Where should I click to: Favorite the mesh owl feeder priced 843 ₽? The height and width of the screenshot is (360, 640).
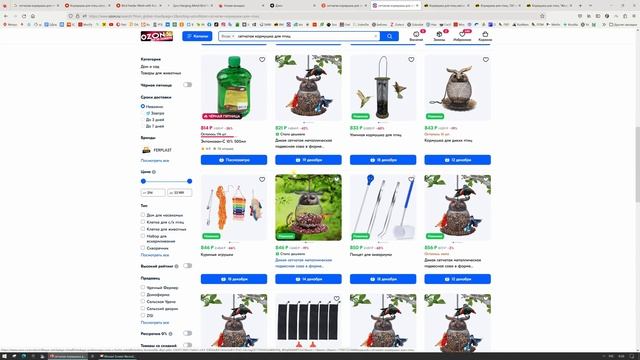pyautogui.click(x=486, y=60)
